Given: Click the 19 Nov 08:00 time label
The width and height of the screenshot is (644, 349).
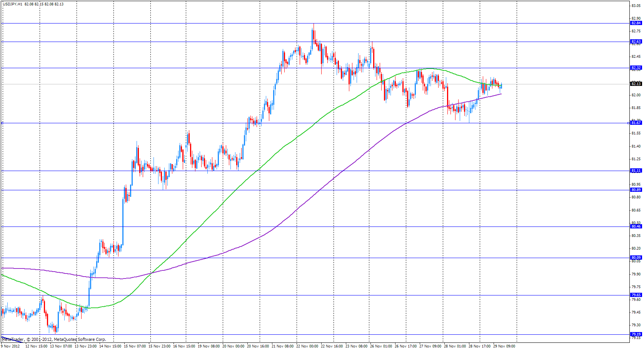Looking at the screenshot, I should click(x=209, y=346).
